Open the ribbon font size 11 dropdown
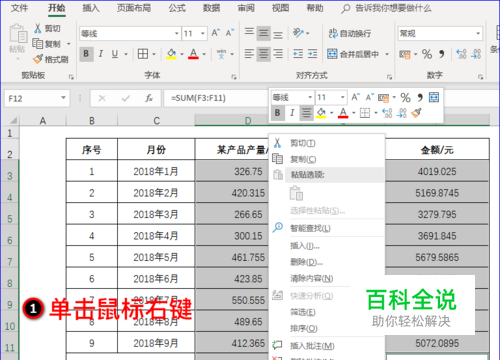500x360 pixels. tap(203, 33)
